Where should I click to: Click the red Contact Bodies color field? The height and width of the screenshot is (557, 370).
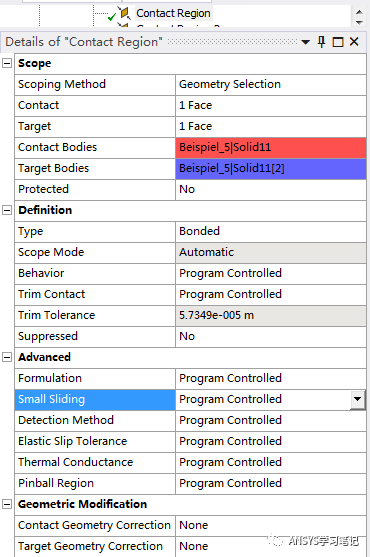[x=271, y=147]
